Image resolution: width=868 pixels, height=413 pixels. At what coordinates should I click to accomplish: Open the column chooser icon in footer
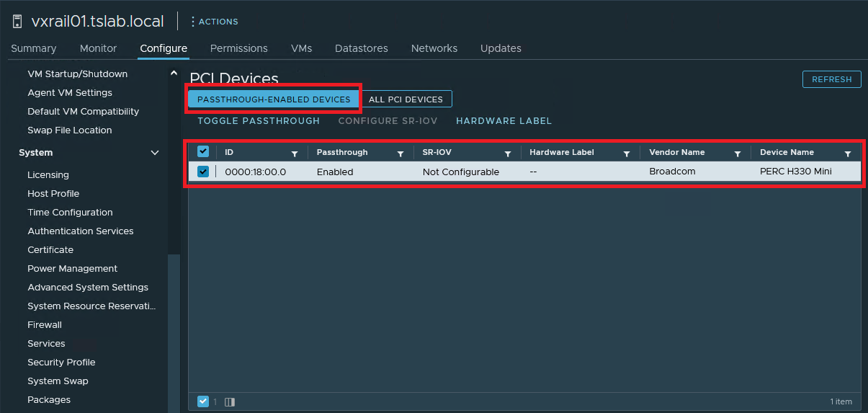(230, 401)
